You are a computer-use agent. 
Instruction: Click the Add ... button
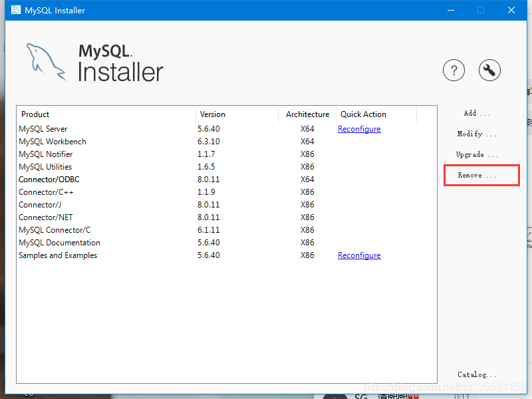click(477, 113)
